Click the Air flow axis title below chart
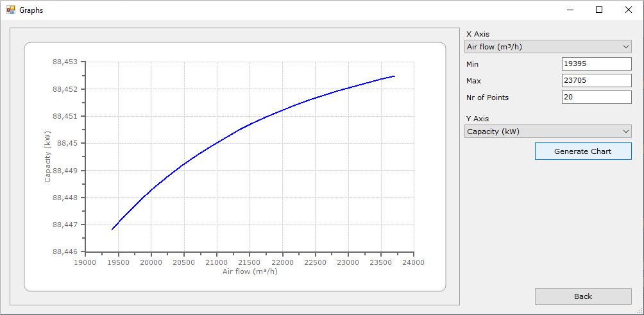 point(250,271)
